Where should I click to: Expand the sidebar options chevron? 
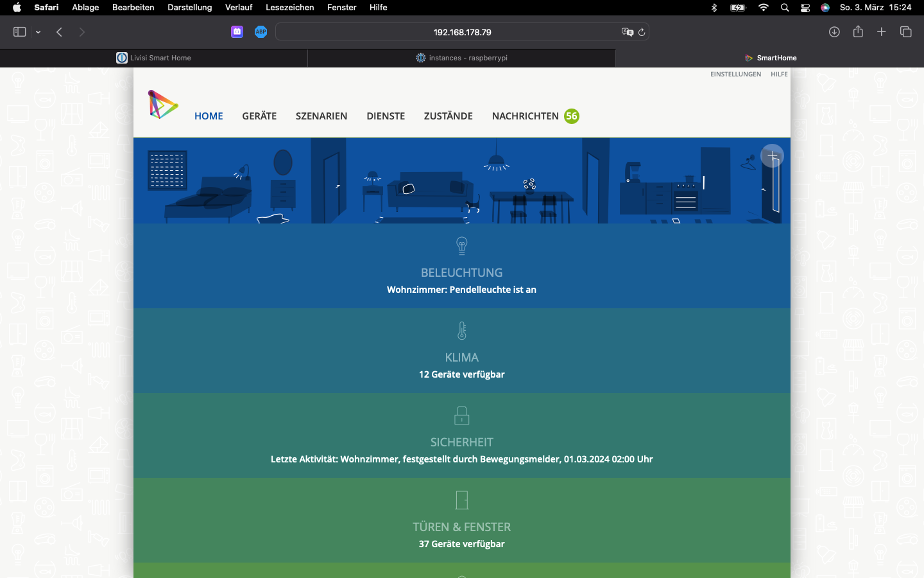[38, 32]
